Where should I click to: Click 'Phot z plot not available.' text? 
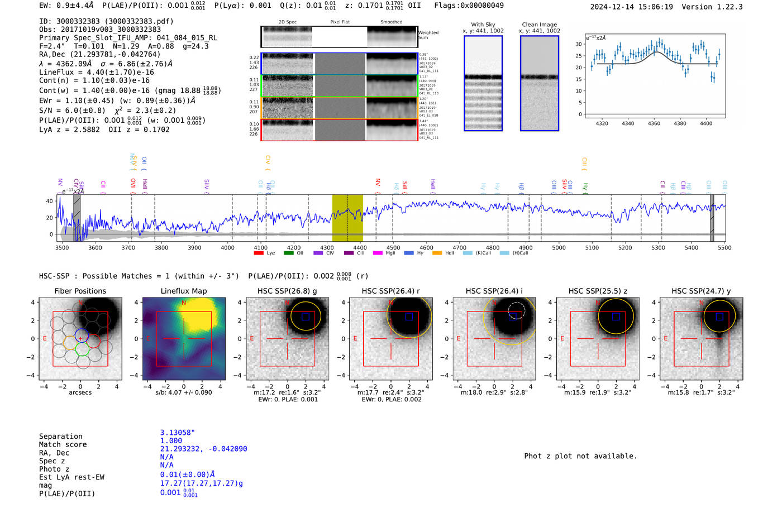point(580,456)
